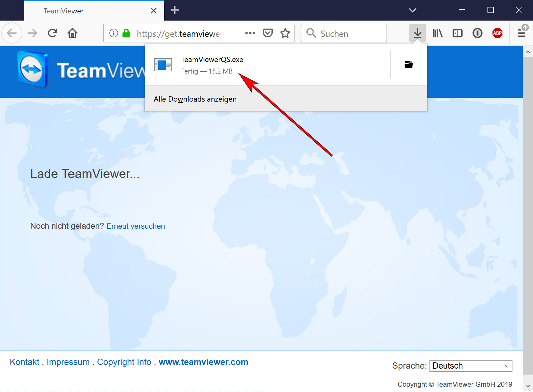
Task: Click the Lade TeamViewer... heading
Action: pos(85,174)
